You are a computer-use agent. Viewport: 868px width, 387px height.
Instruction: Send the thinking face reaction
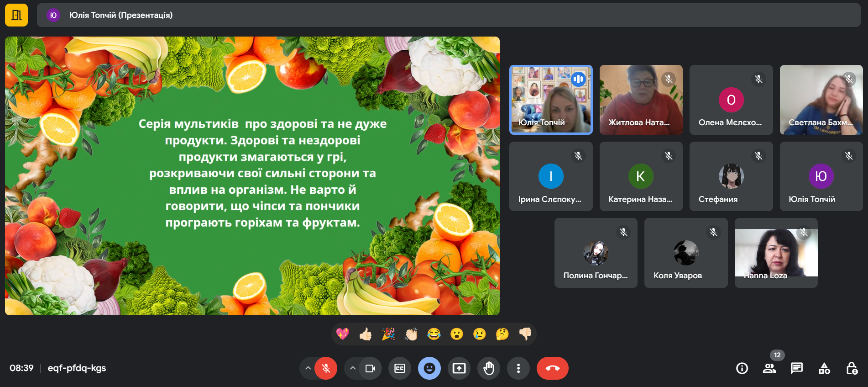tap(502, 334)
